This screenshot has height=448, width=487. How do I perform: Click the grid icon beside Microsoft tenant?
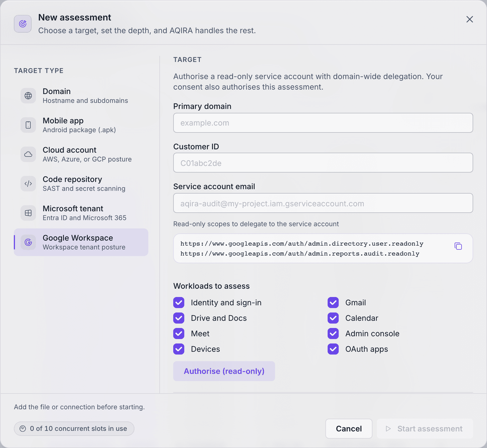tap(28, 213)
